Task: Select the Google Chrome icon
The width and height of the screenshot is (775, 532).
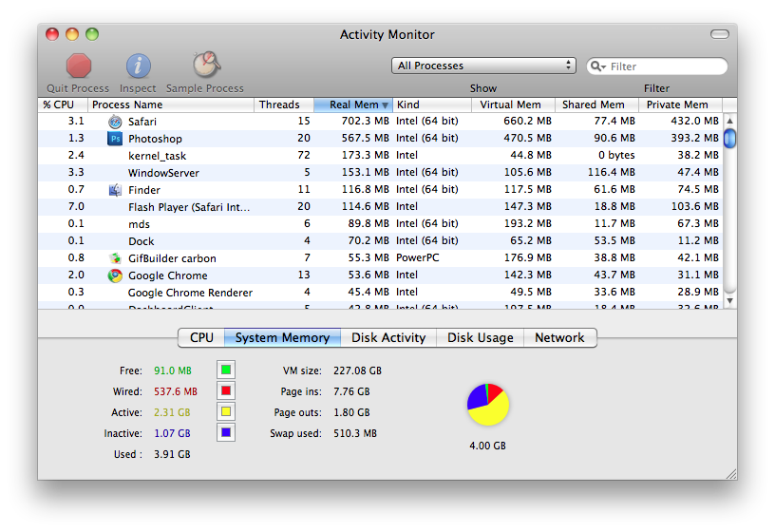Action: point(115,275)
